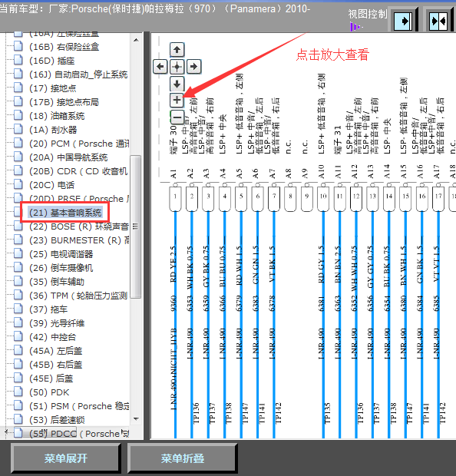Click the tree list scroll up arrow
The image size is (456, 476).
[136, 40]
